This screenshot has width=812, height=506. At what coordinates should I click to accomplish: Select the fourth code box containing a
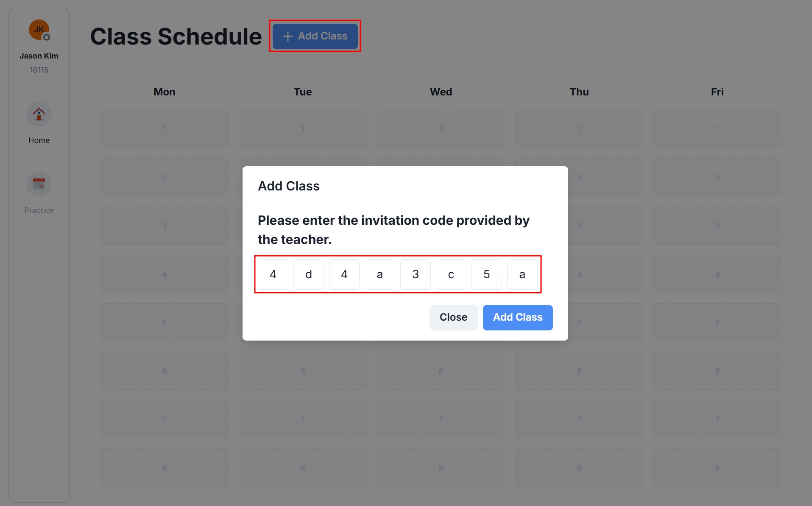pos(380,274)
